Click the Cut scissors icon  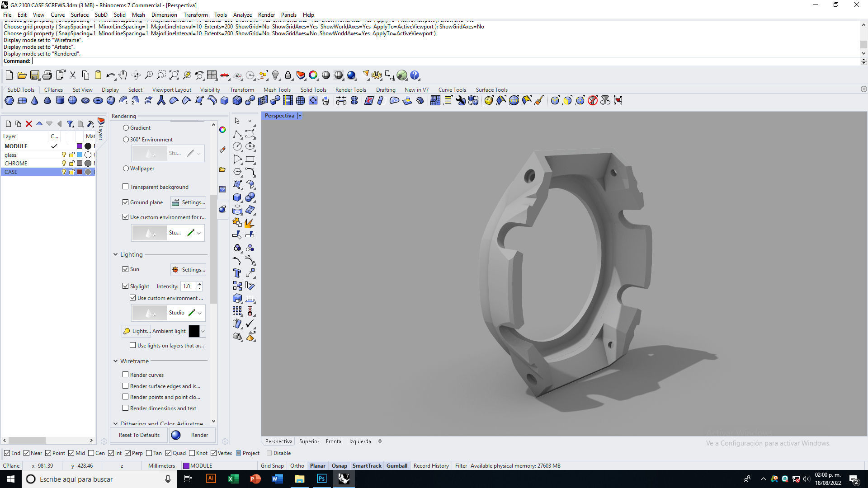[72, 75]
